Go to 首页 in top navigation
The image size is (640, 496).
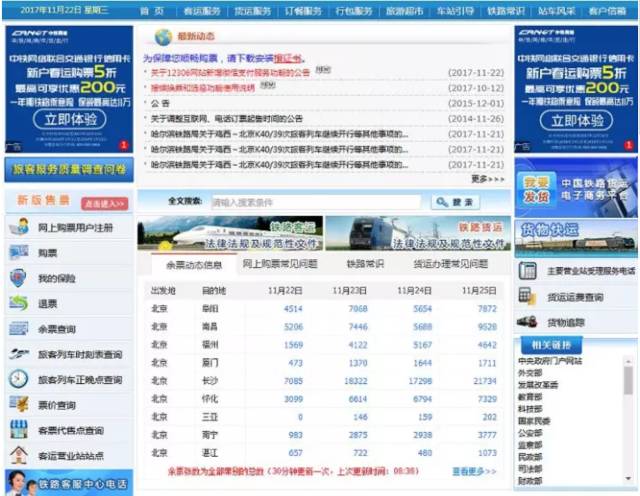[x=152, y=11]
